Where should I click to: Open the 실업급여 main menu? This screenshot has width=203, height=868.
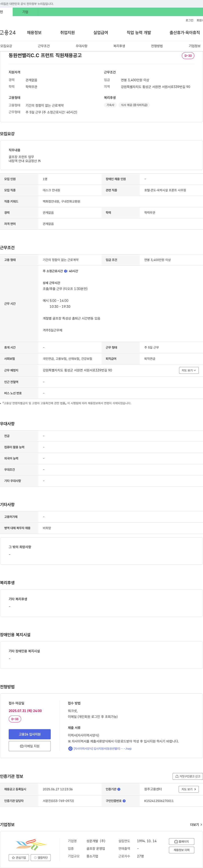point(101,33)
